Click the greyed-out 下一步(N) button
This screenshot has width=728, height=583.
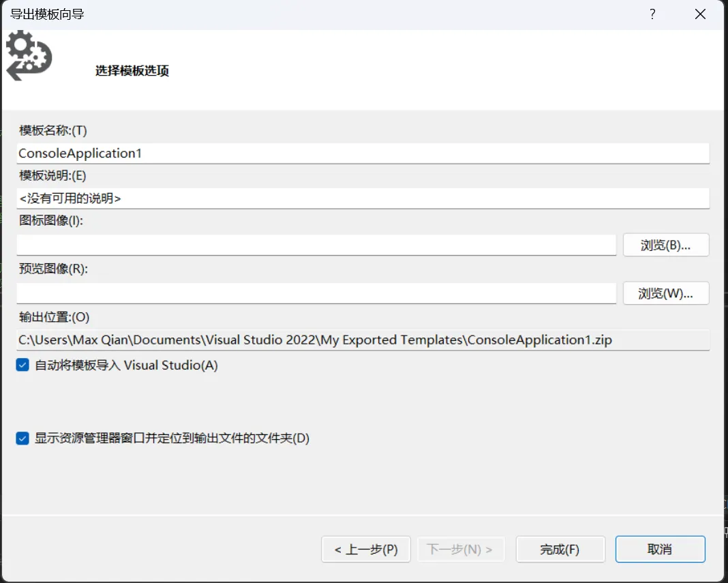click(459, 550)
